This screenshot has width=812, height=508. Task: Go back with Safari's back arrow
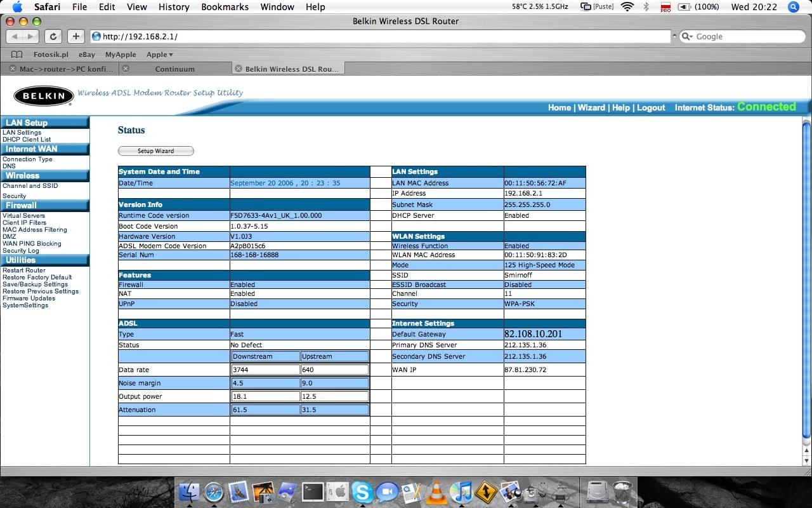coord(14,36)
